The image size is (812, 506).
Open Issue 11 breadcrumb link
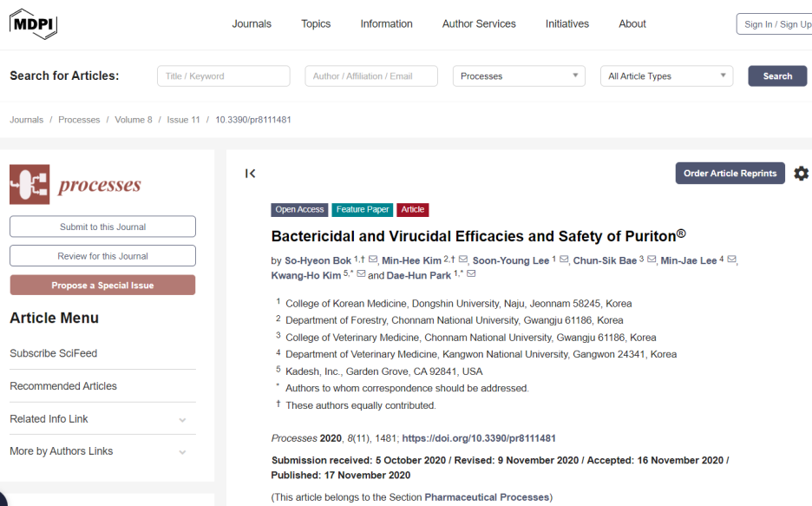click(183, 120)
